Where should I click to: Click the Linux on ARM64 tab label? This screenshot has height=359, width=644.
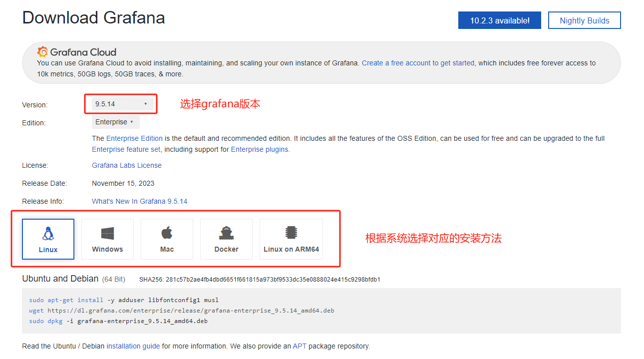(291, 249)
